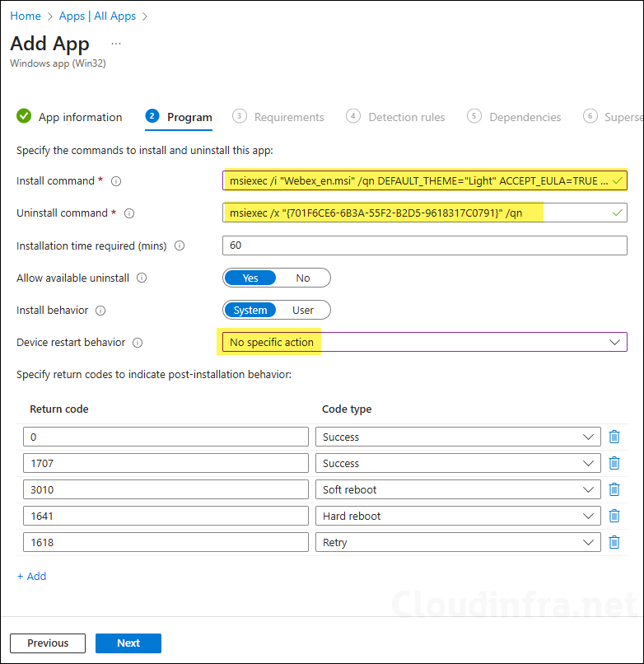
Task: Open the ellipsis menu next to Add App
Action: [x=116, y=43]
